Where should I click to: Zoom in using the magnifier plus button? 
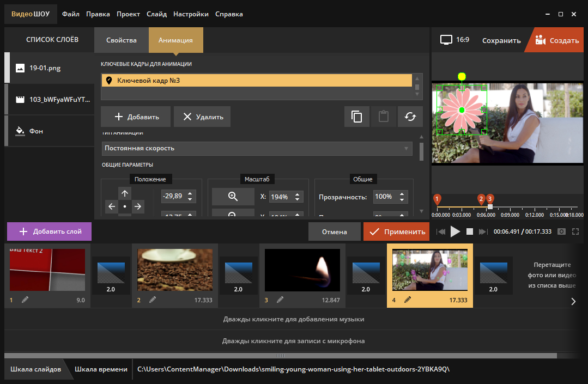point(233,197)
